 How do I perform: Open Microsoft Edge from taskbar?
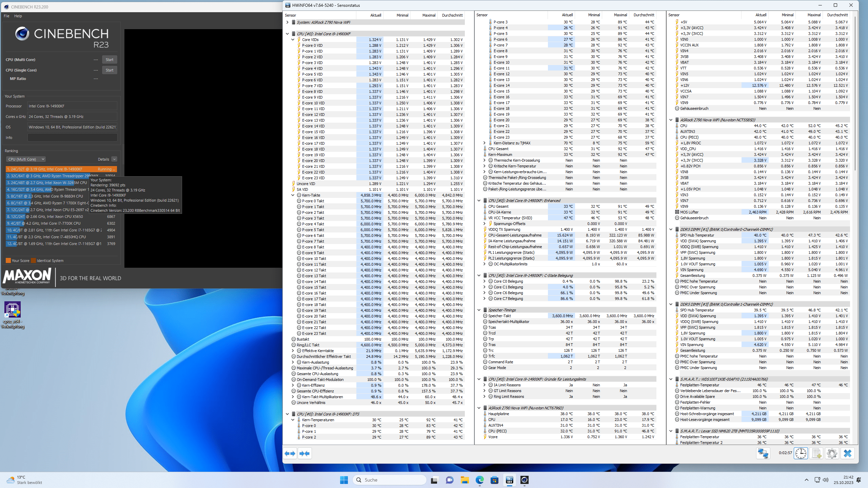pos(479,480)
